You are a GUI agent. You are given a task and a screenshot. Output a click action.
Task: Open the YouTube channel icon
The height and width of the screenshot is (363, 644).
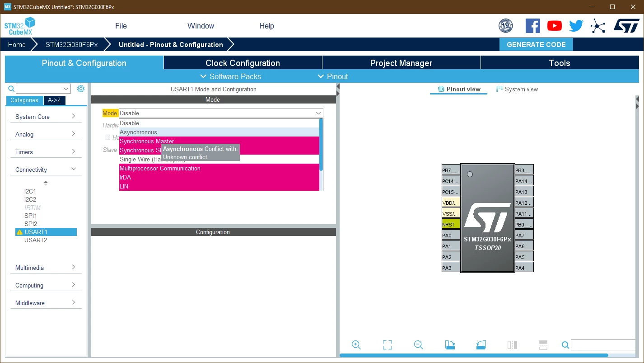(555, 26)
